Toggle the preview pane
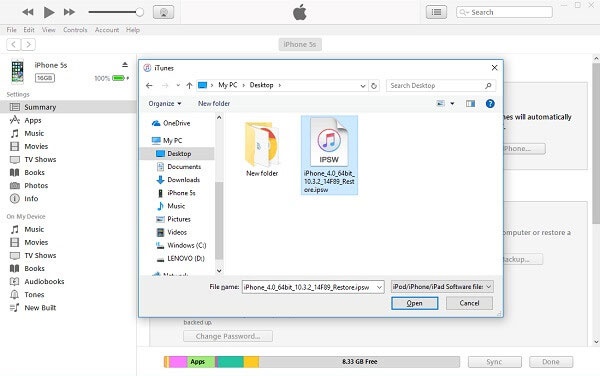 click(470, 104)
